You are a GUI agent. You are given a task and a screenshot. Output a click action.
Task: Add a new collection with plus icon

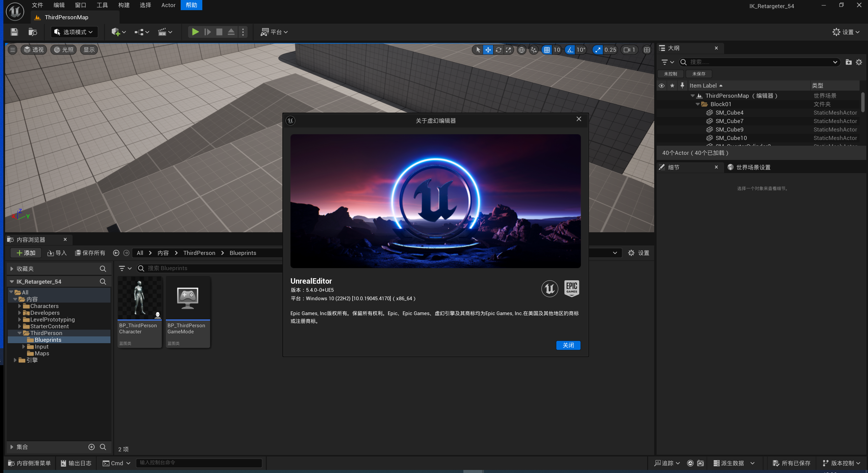coord(91,447)
